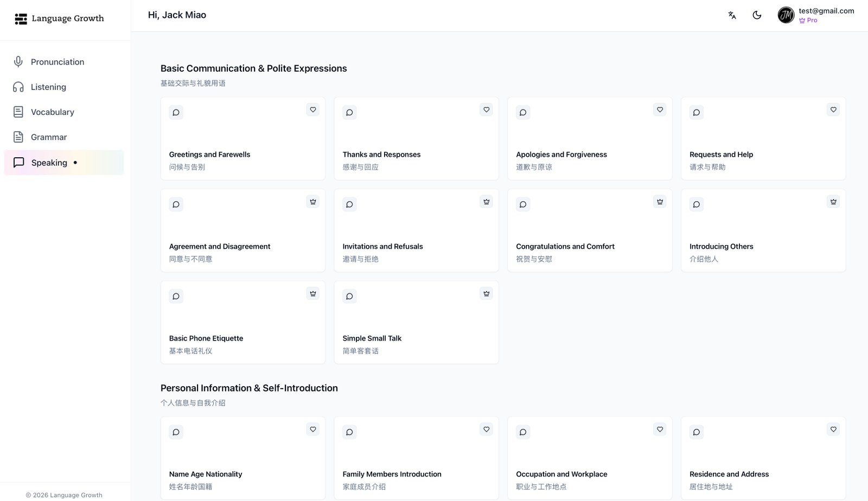Click the Speaking chat bubble icon
Viewport: 868px width, 501px height.
pos(18,163)
